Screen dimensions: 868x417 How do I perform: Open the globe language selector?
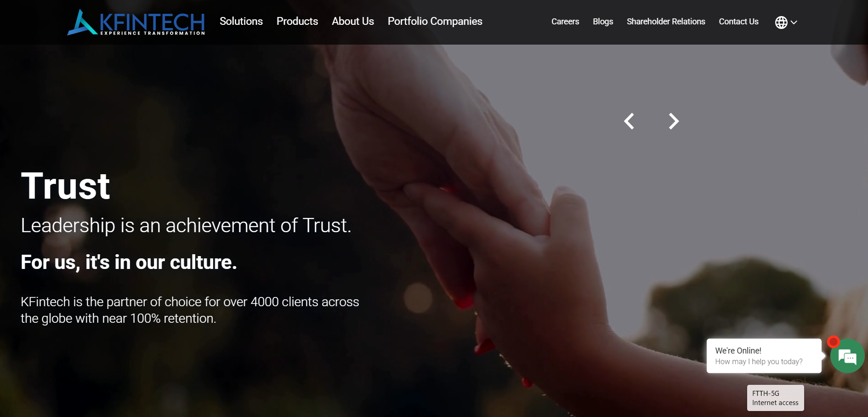(781, 22)
